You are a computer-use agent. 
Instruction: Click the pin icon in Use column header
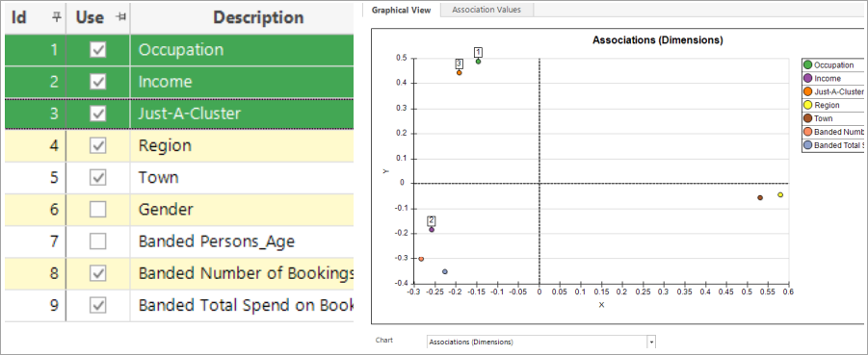click(x=119, y=17)
